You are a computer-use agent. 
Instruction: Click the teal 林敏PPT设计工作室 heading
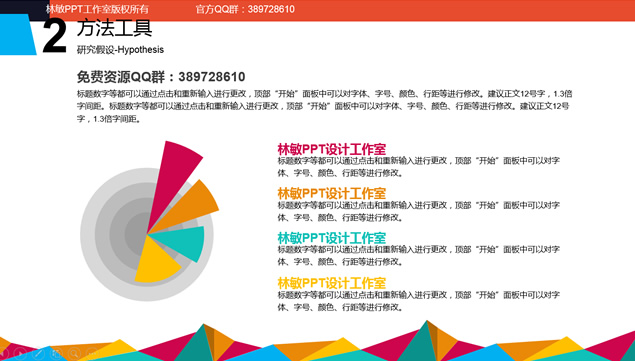tap(332, 238)
